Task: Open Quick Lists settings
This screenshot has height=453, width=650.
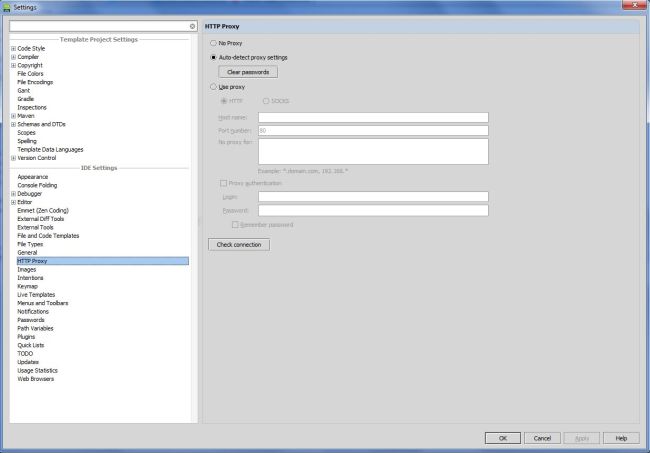Action: coord(31,345)
